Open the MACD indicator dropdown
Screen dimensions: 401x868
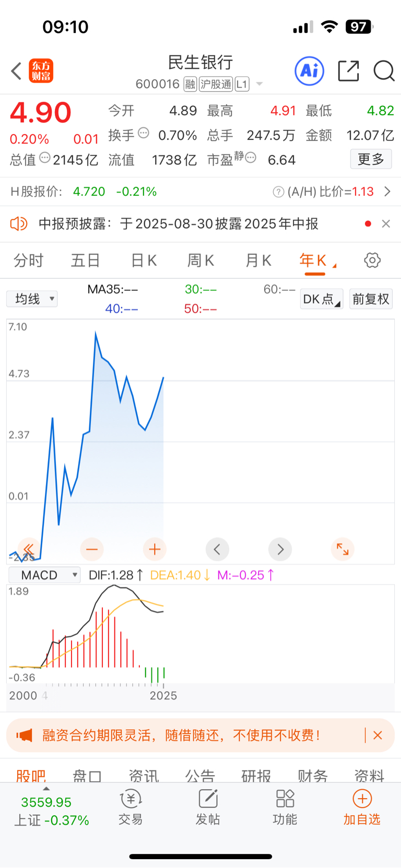point(44,575)
